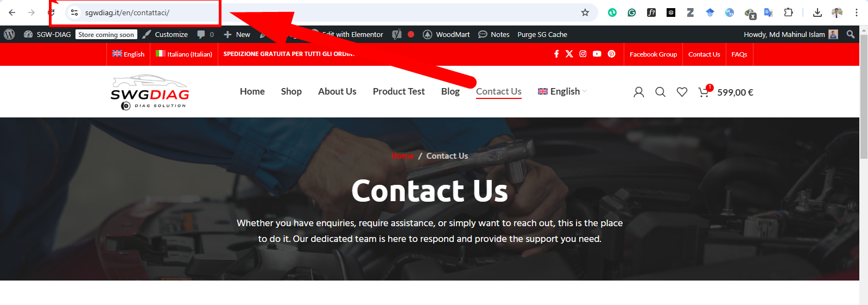Screen dimensions: 868x305
Task: Open the shopping cart showing 599,00 €
Action: pos(726,91)
